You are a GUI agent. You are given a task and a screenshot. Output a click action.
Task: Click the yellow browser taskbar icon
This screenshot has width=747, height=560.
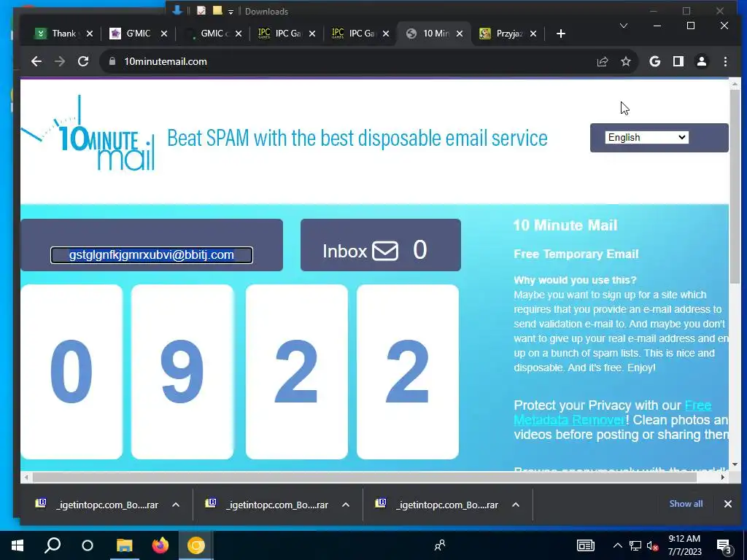(x=196, y=545)
